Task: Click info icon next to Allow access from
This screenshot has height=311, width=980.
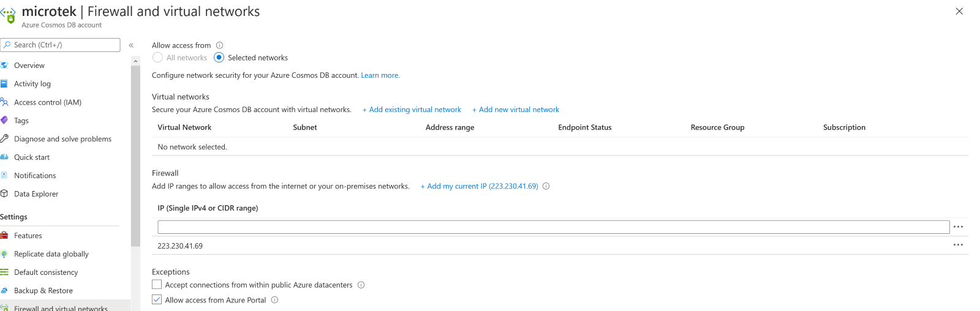Action: point(220,45)
